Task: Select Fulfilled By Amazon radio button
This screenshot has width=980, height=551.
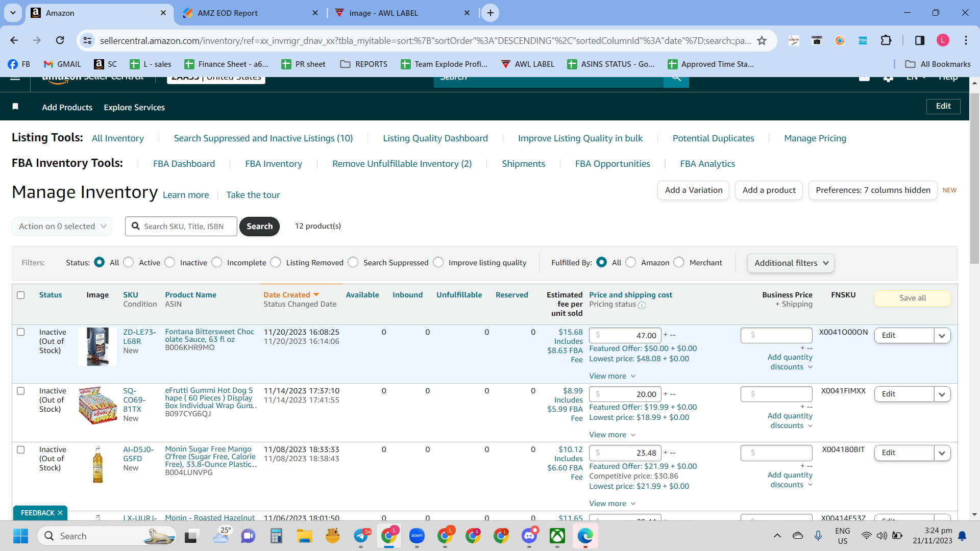Action: pyautogui.click(x=631, y=262)
